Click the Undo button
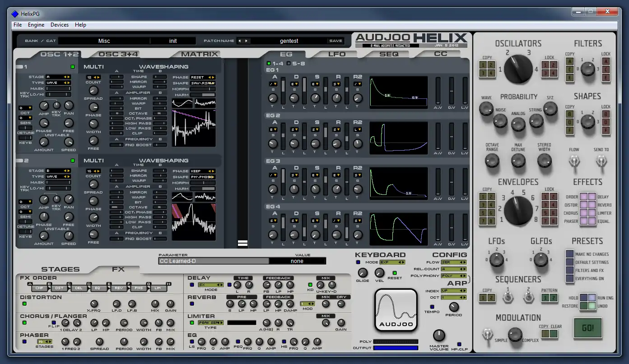This screenshot has height=364, width=629. (592, 305)
